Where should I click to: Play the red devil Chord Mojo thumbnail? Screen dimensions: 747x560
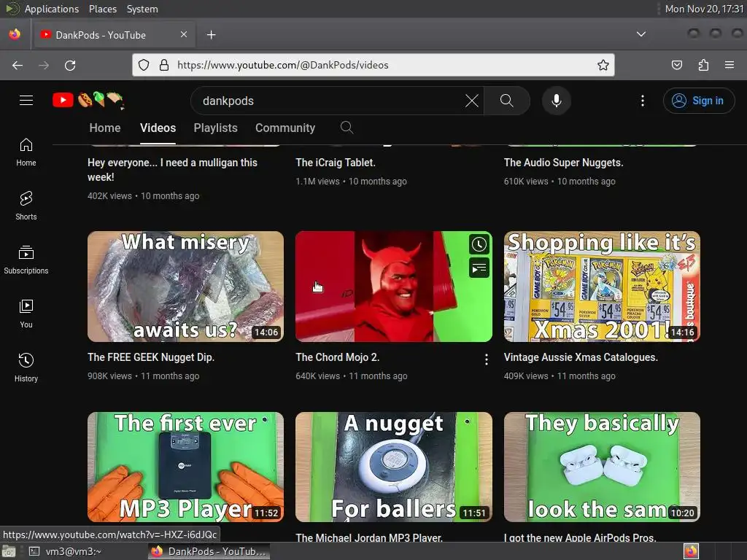393,287
